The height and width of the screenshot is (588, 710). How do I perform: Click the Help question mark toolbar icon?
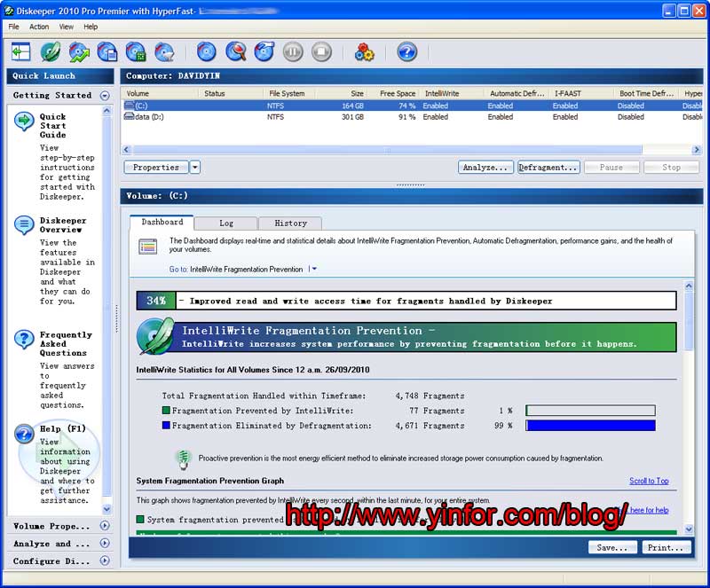tap(407, 52)
